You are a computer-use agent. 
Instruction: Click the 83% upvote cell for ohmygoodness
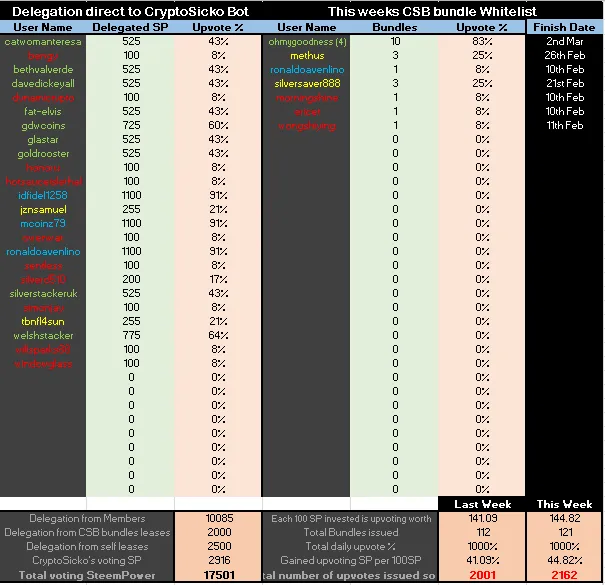pyautogui.click(x=482, y=41)
